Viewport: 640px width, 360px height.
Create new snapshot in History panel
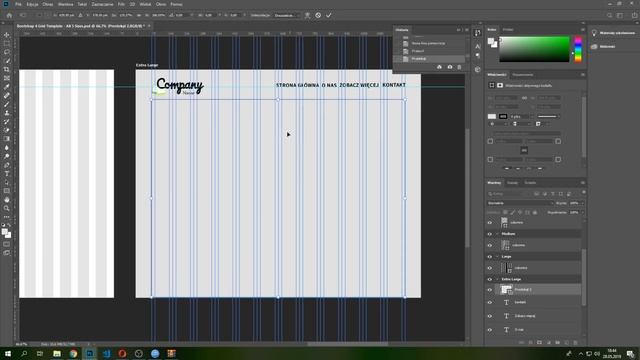(449, 67)
